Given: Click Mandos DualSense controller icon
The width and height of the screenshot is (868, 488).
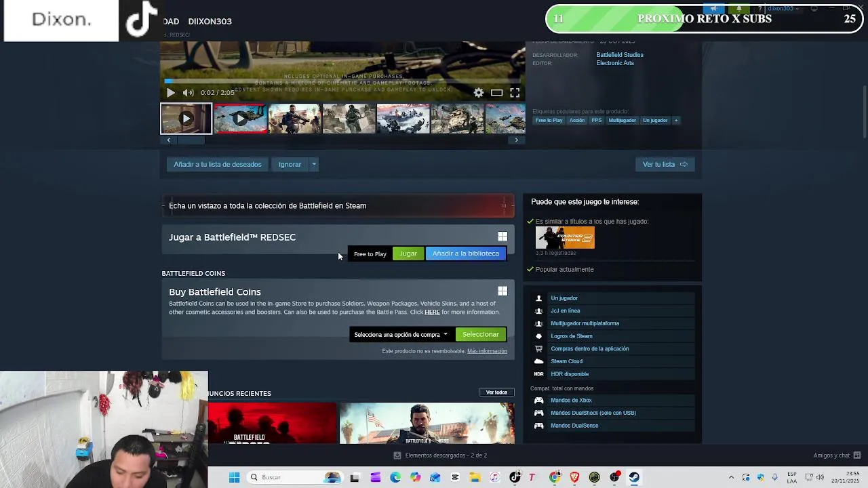Looking at the screenshot, I should point(539,426).
